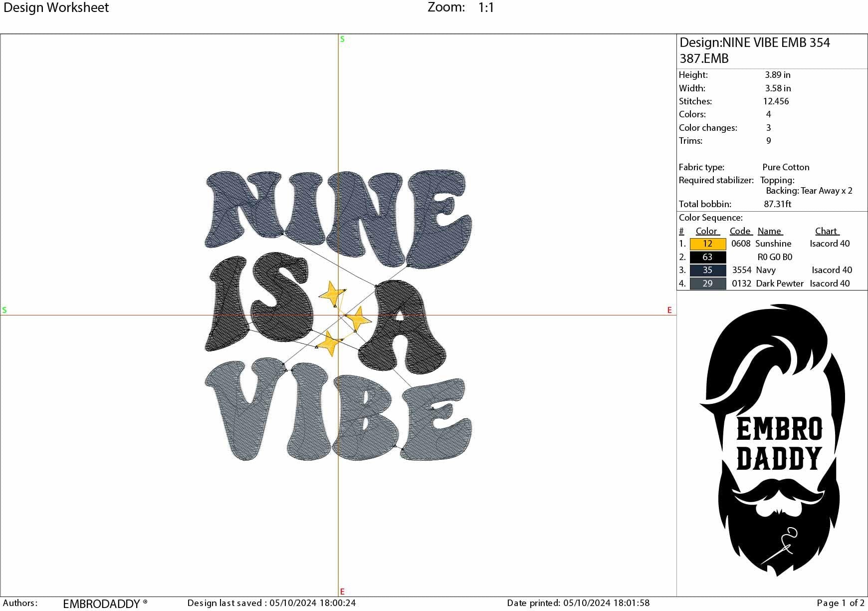Click the Pure Cotton fabric type
This screenshot has height=611, width=868.
(786, 167)
